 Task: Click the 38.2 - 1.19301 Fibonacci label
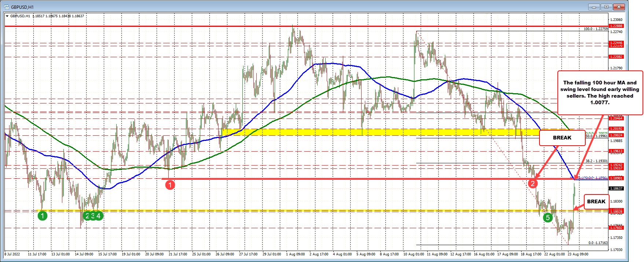click(x=596, y=161)
